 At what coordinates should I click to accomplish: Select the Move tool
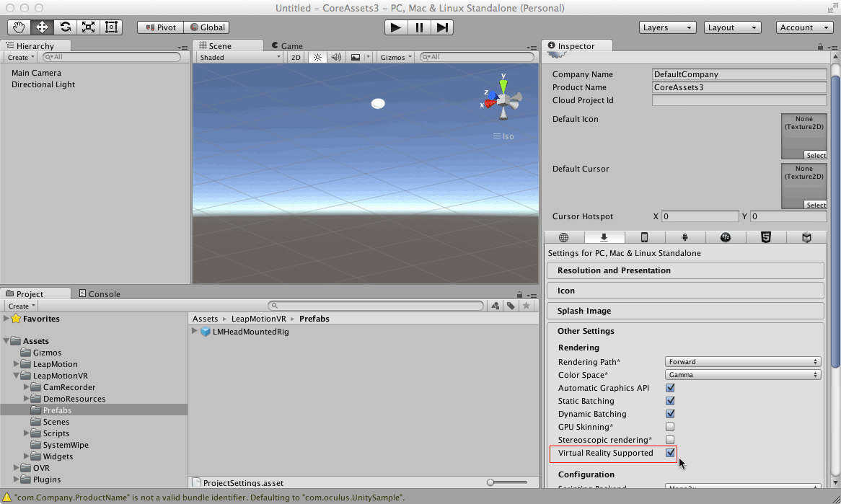pos(42,27)
